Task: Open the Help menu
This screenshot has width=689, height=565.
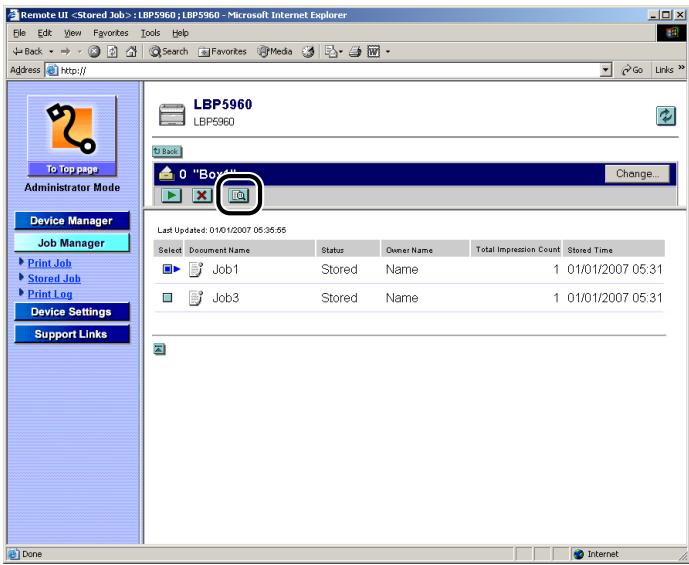Action: [x=180, y=33]
